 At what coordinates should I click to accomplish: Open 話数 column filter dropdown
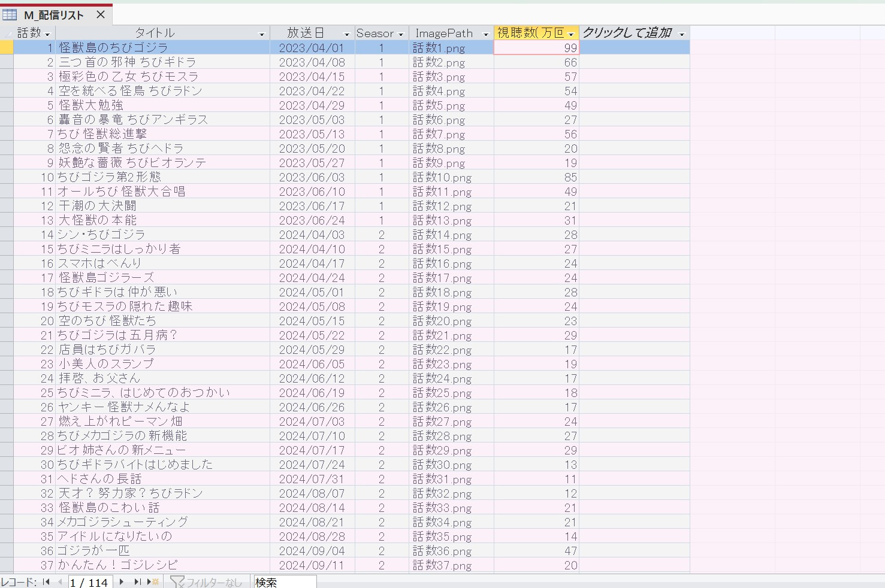[x=47, y=34]
